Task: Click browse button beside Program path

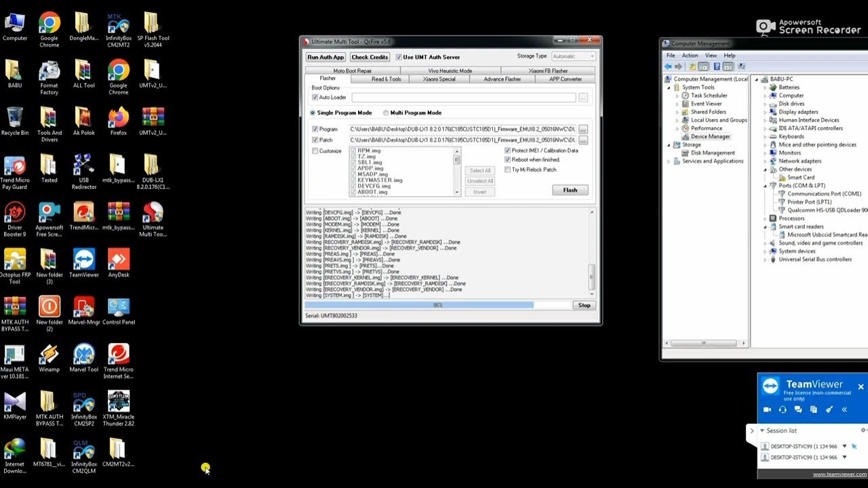Action: point(583,129)
